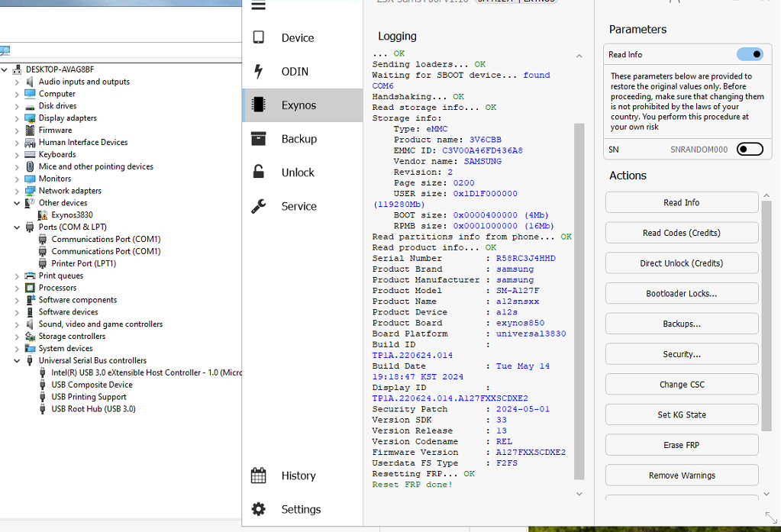Click Read Codes (Credits) button
The image size is (781, 532).
pyautogui.click(x=682, y=233)
